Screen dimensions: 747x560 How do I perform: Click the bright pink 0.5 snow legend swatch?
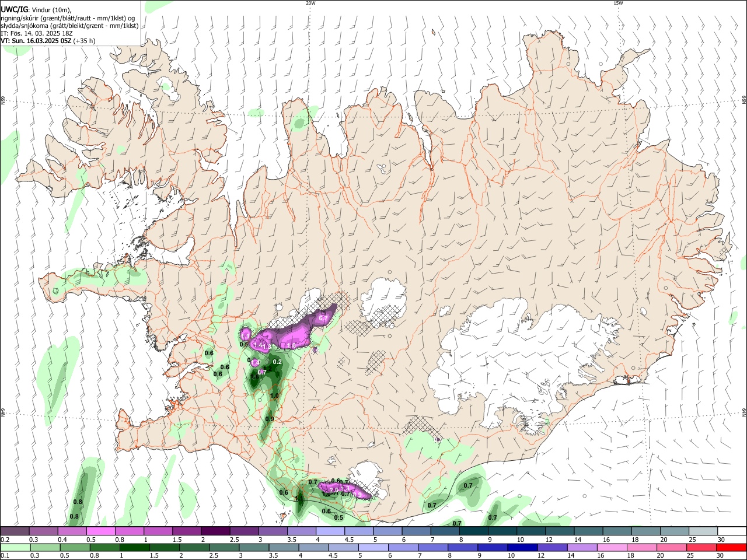click(101, 531)
